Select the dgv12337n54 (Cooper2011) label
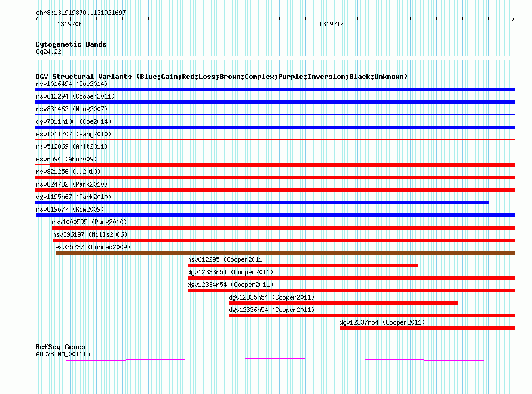Screen dimensions: 532x394 pos(382,322)
